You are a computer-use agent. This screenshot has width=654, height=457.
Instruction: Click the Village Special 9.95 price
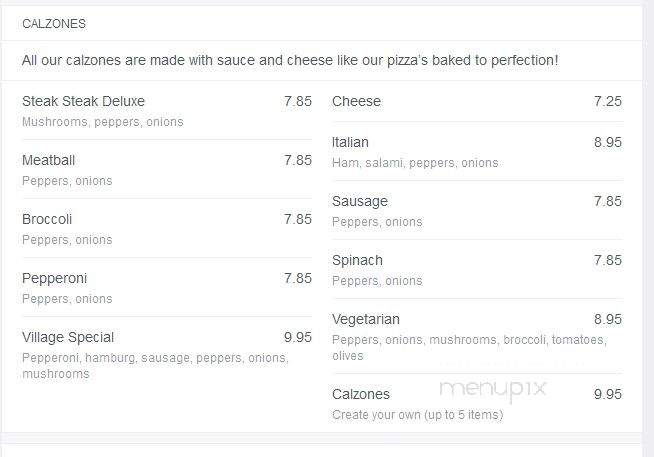298,337
